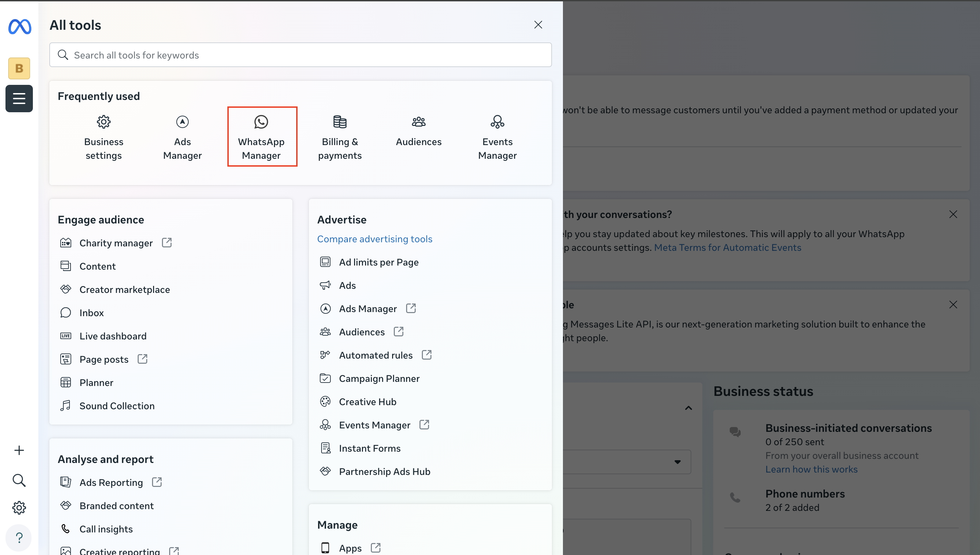Open Creative Hub tool

367,401
